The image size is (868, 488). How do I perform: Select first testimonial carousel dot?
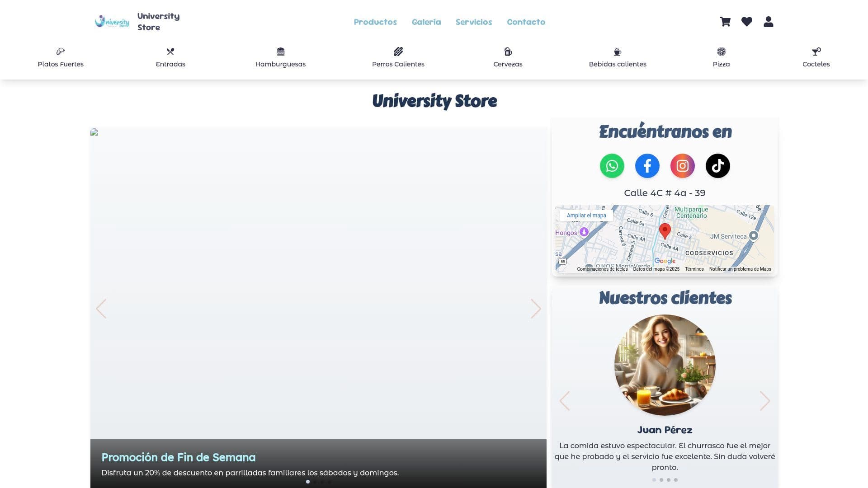click(x=654, y=480)
